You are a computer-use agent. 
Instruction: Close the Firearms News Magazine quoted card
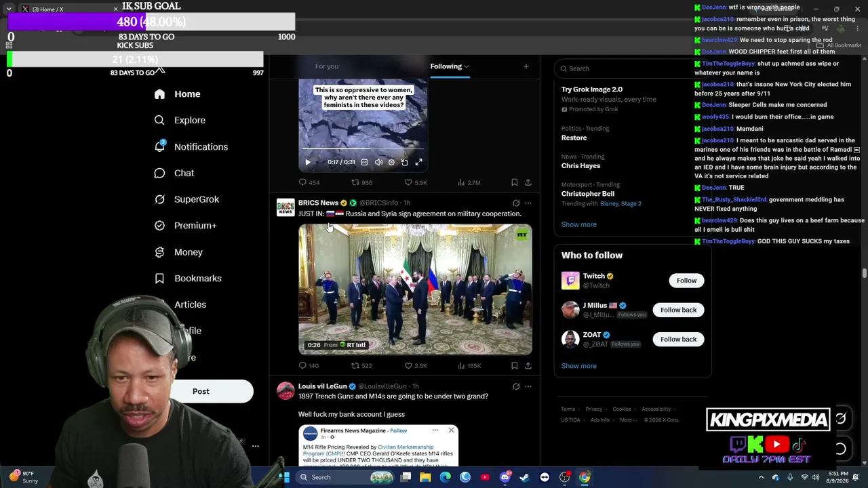(451, 430)
